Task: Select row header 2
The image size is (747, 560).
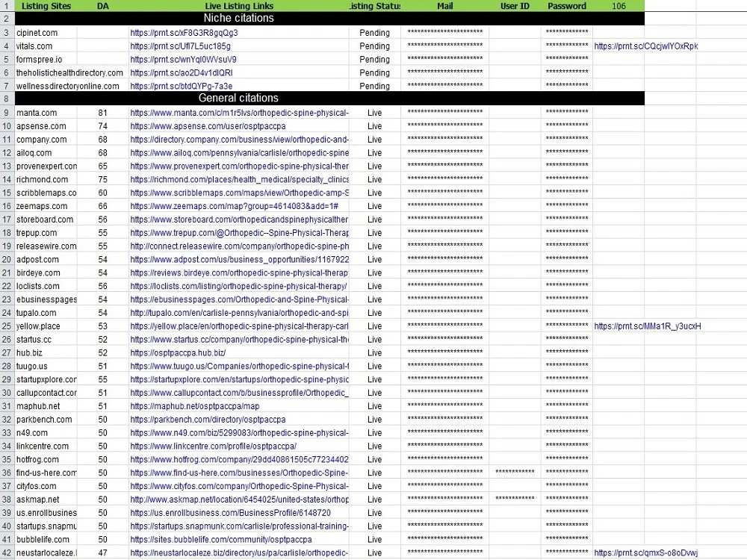Action: click(x=7, y=18)
